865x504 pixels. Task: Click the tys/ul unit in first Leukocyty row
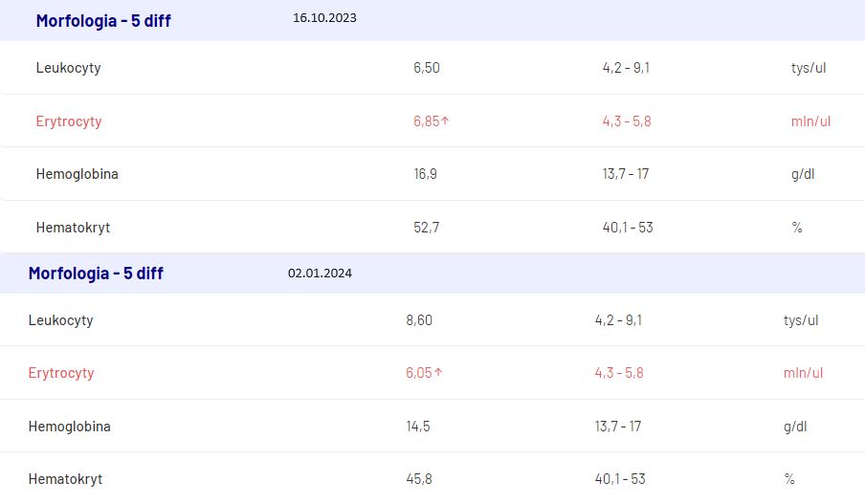pos(809,68)
